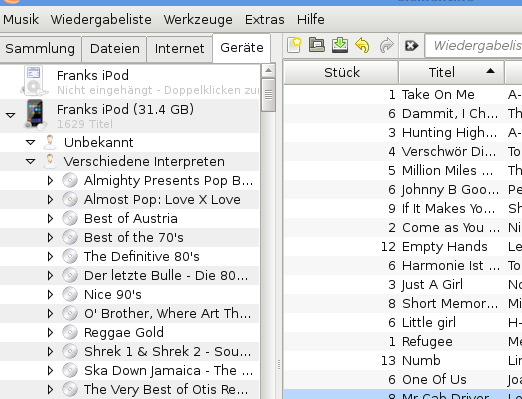
Task: Select the Refugee track
Action: click(x=403, y=342)
